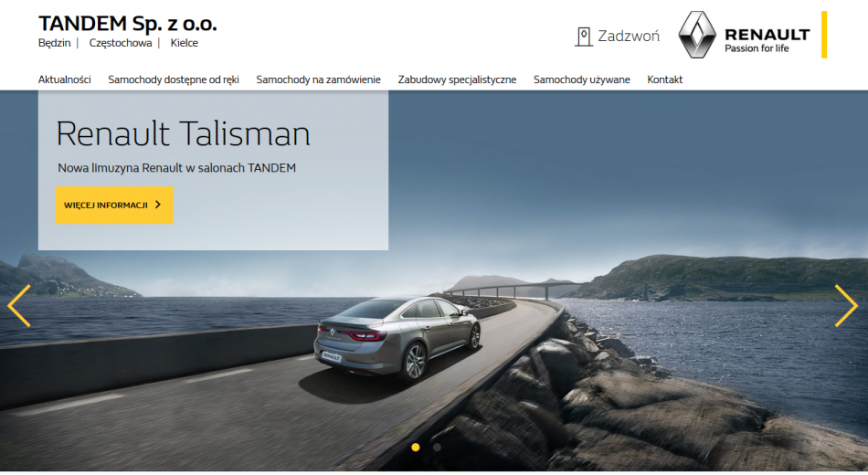Screen dimensions: 868x475
Task: Open Samochody dostępne od ręki menu
Action: point(174,79)
